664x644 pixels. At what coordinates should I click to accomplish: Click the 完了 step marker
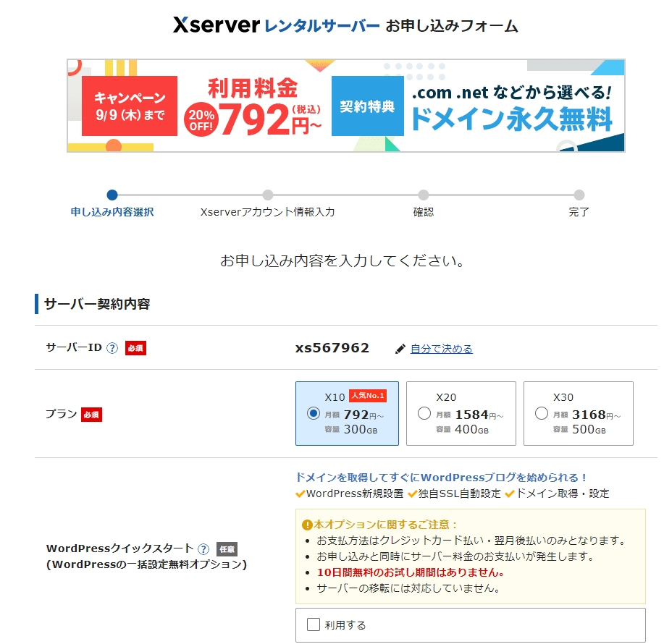point(579,195)
